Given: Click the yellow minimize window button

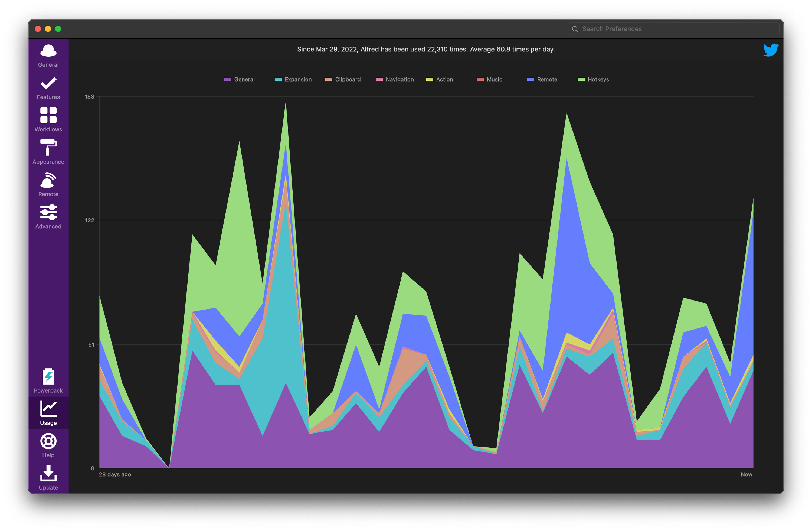Looking at the screenshot, I should coord(48,29).
